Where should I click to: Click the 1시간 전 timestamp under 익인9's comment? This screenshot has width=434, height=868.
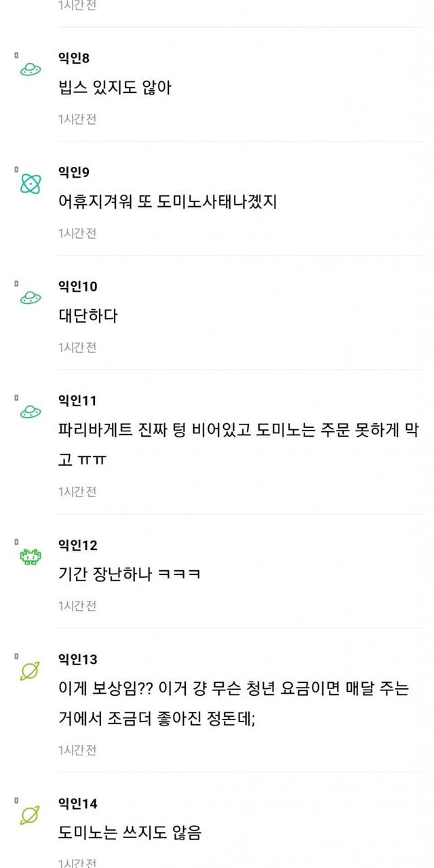pyautogui.click(x=77, y=233)
